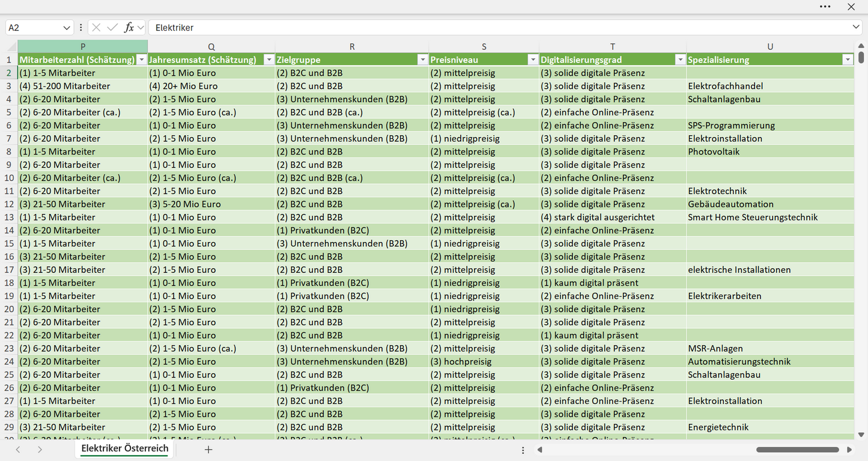The image size is (868, 461).
Task: Open Jahresumsatz (Schätzung) filter dropdown
Action: point(269,60)
